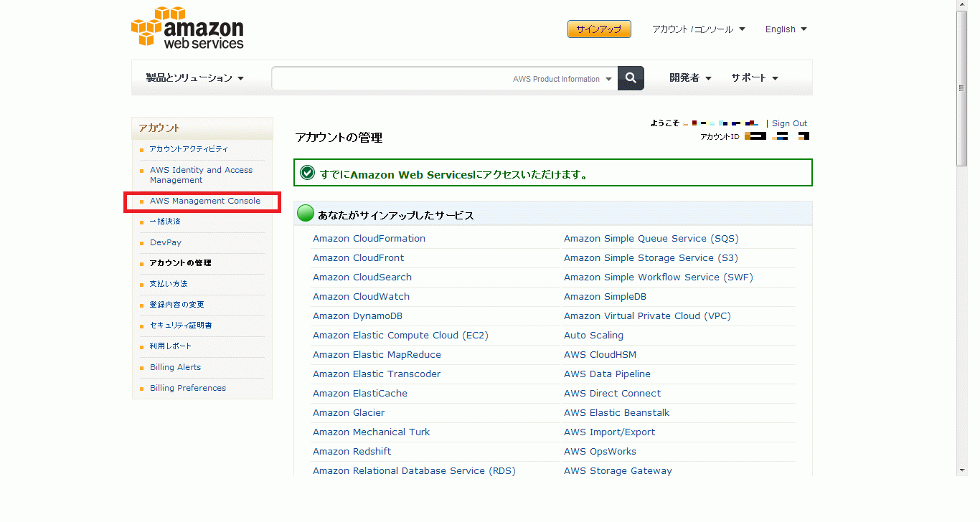This screenshot has width=980, height=522.
Task: Click the search magnifier button
Action: 631,78
